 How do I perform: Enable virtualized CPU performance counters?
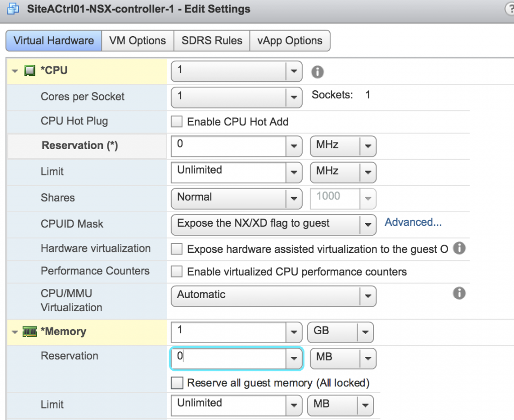pos(177,271)
